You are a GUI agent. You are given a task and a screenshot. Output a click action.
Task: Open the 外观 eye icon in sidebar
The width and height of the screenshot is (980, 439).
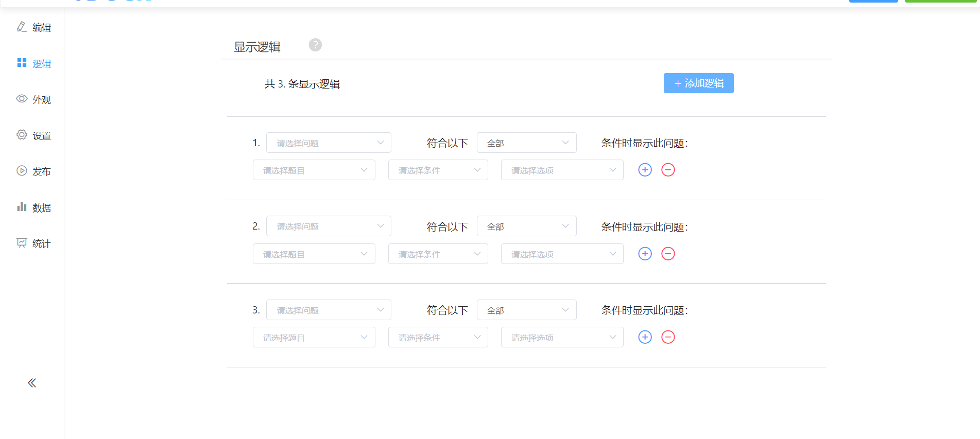22,99
